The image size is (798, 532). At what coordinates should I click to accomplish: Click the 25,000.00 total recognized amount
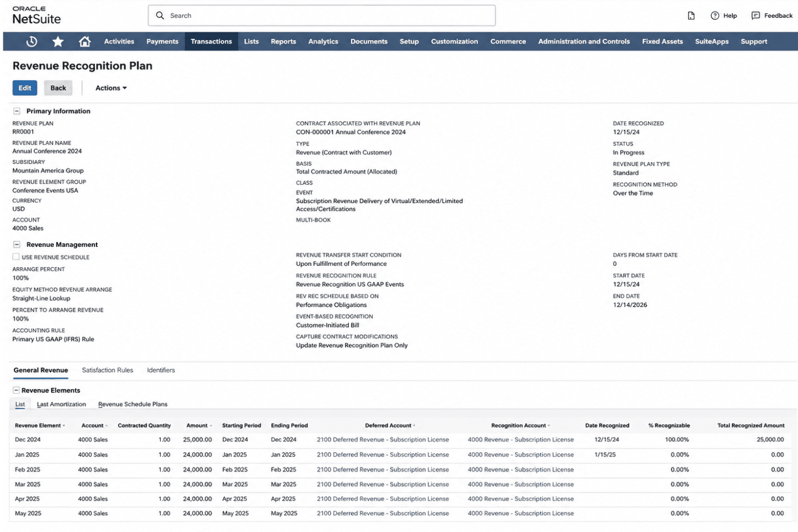(x=770, y=440)
